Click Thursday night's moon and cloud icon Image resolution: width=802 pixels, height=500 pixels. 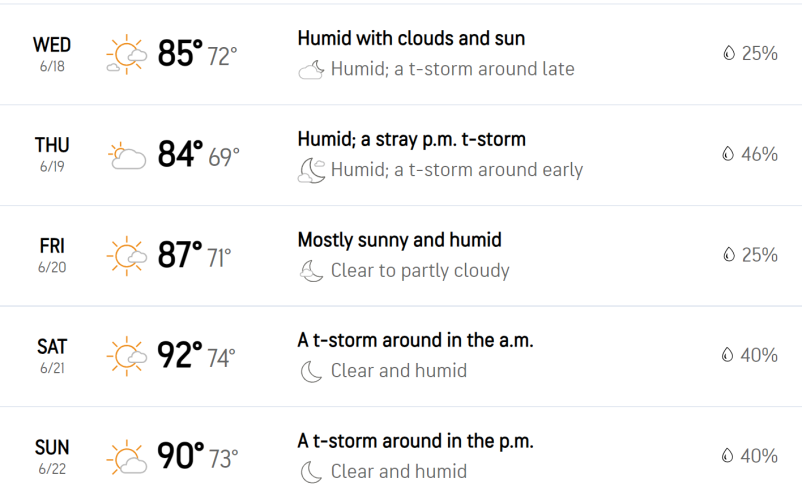(311, 170)
